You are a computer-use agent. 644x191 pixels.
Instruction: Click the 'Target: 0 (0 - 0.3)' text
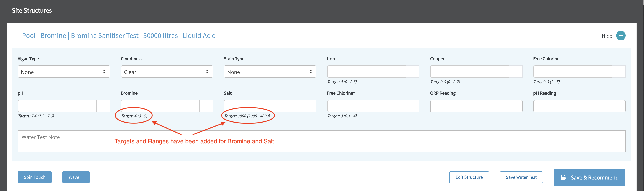pyautogui.click(x=342, y=82)
